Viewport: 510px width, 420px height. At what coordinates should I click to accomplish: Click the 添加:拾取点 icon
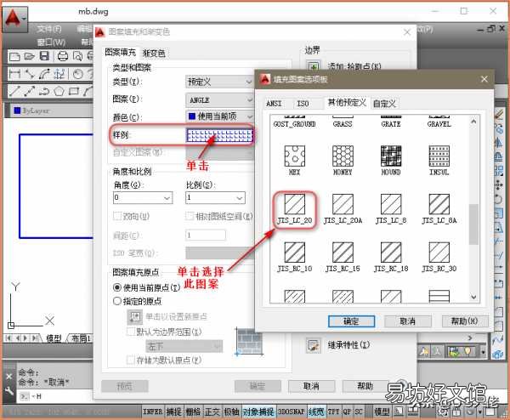click(x=314, y=66)
